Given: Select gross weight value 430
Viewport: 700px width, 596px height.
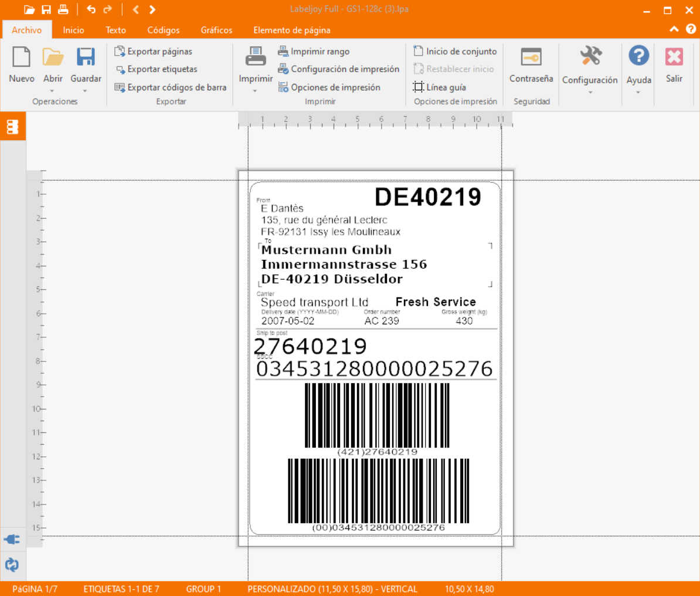Looking at the screenshot, I should [464, 321].
